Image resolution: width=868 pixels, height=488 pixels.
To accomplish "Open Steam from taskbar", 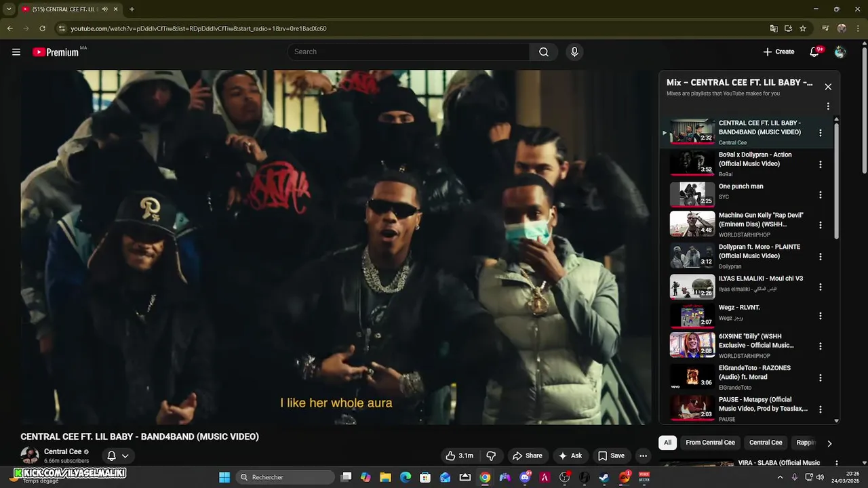I will [x=604, y=477].
